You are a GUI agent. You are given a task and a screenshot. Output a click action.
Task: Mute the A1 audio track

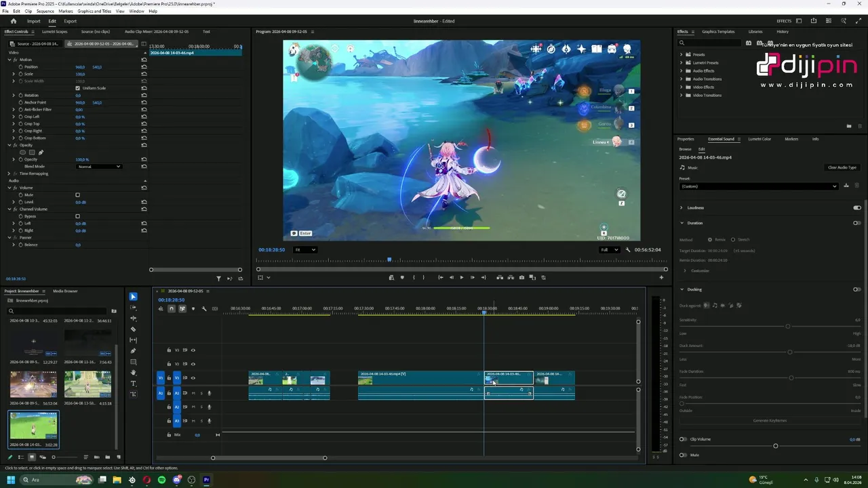pos(193,393)
